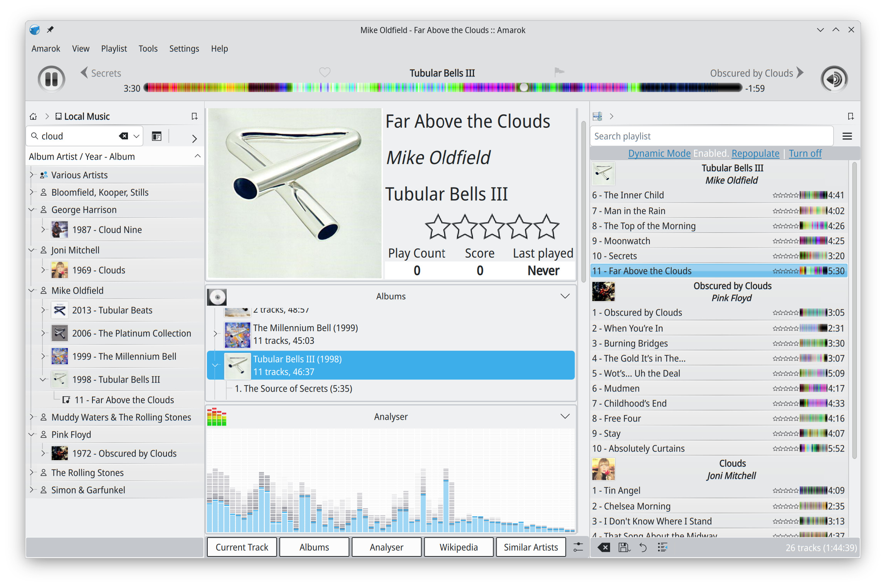
Task: Save the playlist using the disk icon
Action: pos(624,547)
